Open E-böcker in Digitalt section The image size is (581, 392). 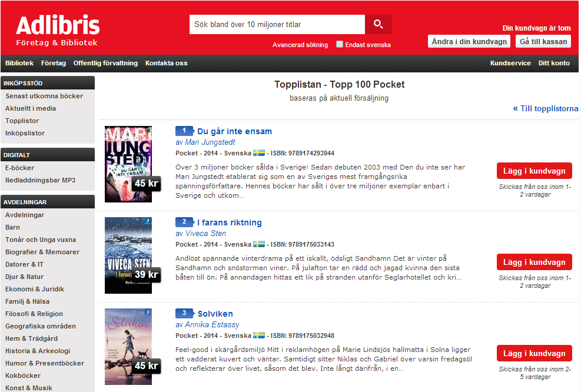point(19,168)
